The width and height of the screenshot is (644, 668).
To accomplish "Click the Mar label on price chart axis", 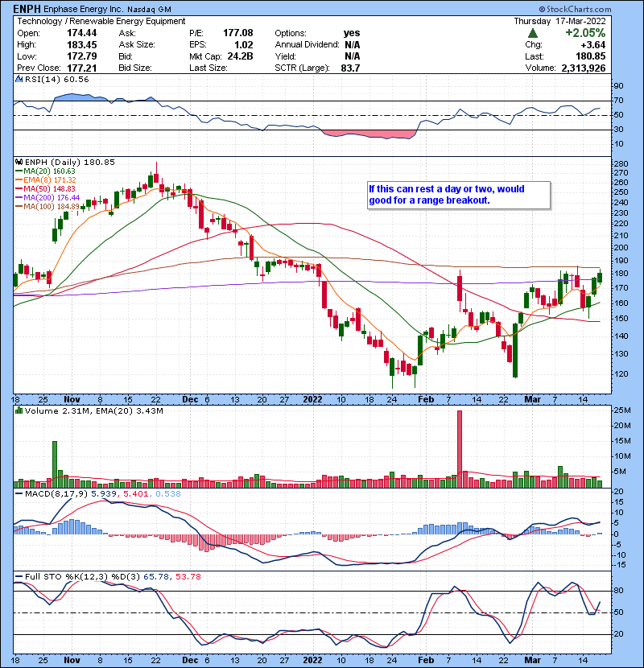I will 532,400.
